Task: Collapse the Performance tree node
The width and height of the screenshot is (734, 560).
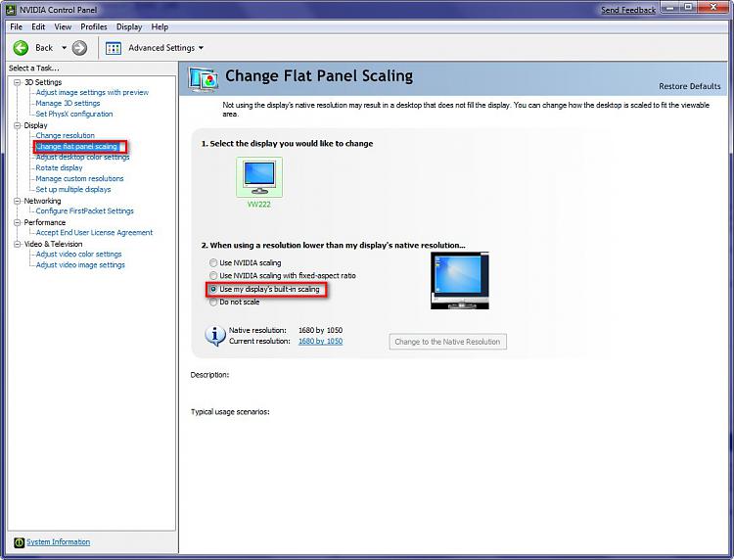Action: pos(18,222)
